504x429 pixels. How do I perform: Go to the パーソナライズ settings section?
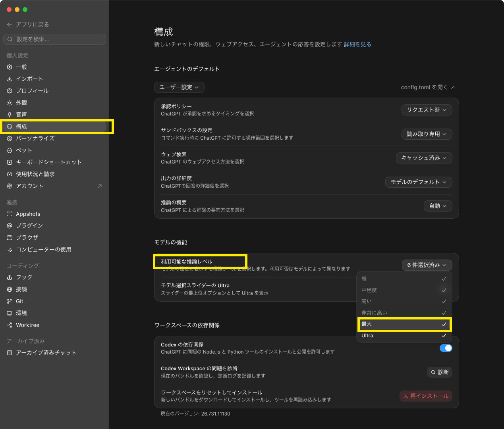tap(54, 139)
